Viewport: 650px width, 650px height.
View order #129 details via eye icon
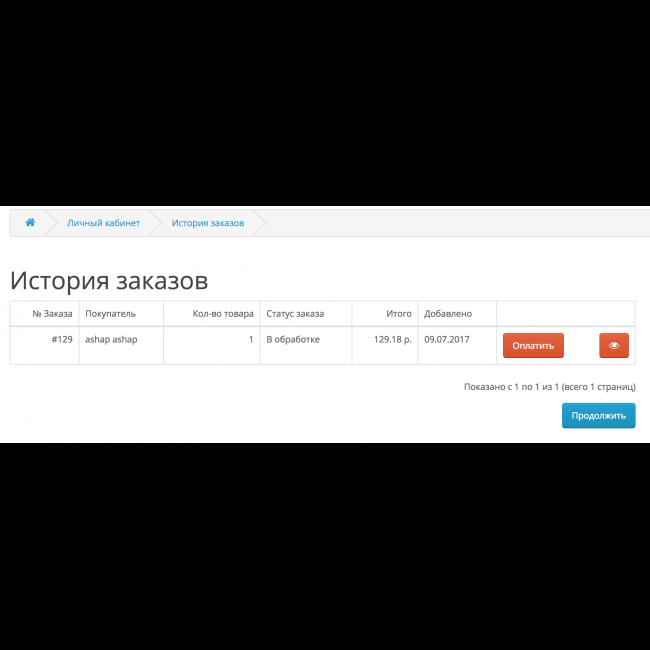(x=614, y=345)
